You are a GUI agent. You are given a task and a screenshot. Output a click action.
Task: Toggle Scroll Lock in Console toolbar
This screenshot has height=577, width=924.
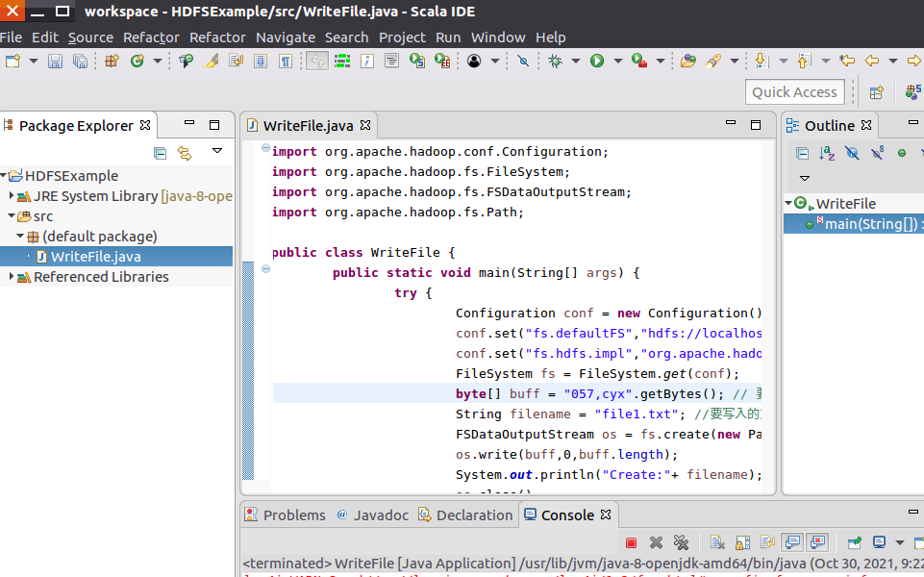(742, 542)
